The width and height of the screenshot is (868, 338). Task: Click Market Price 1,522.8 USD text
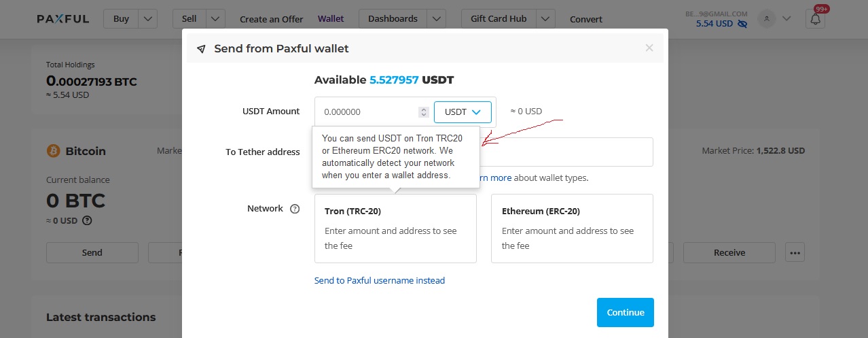(x=753, y=151)
